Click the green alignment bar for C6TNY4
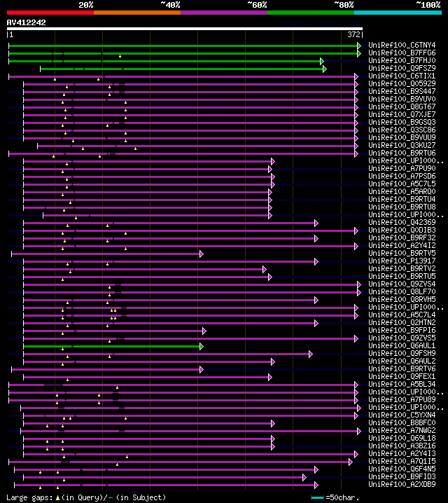This screenshot has height=503, width=448. (x=183, y=46)
